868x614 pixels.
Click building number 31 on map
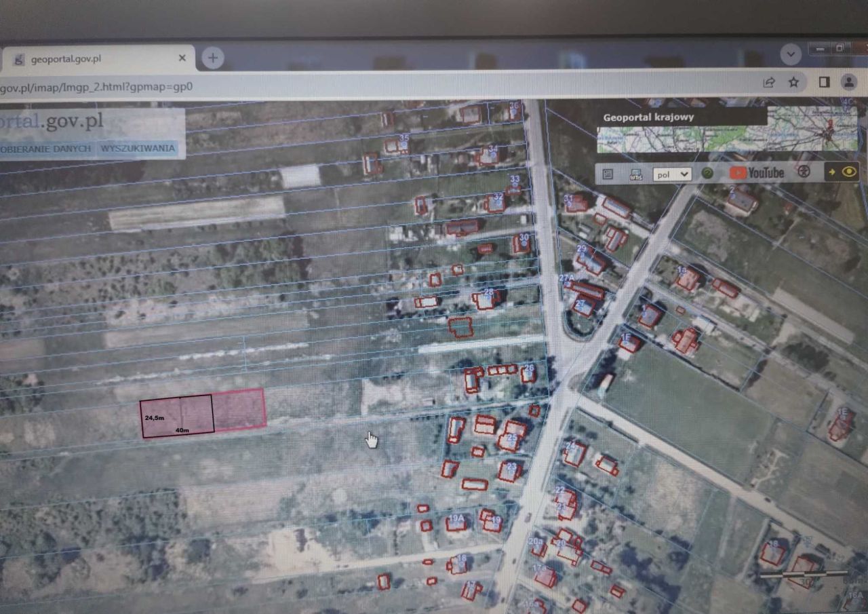[568, 198]
